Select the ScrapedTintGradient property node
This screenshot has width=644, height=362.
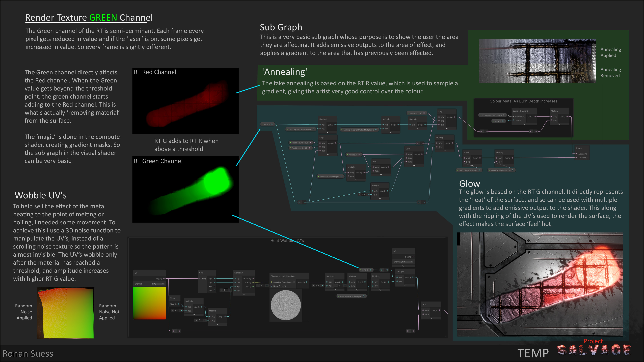492,115
